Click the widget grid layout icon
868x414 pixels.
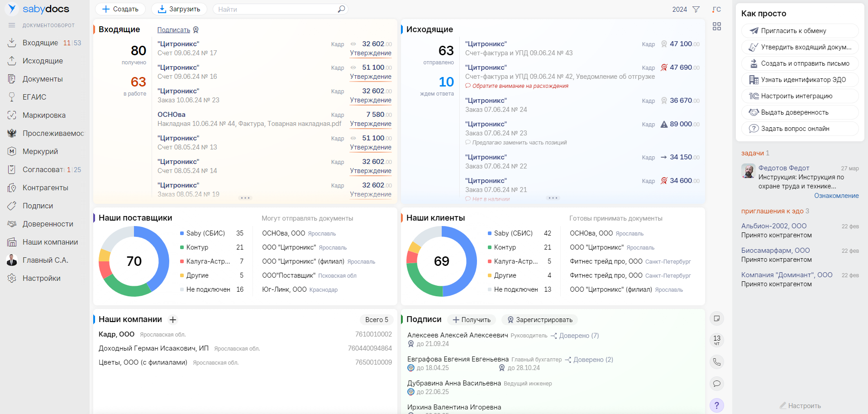click(717, 27)
